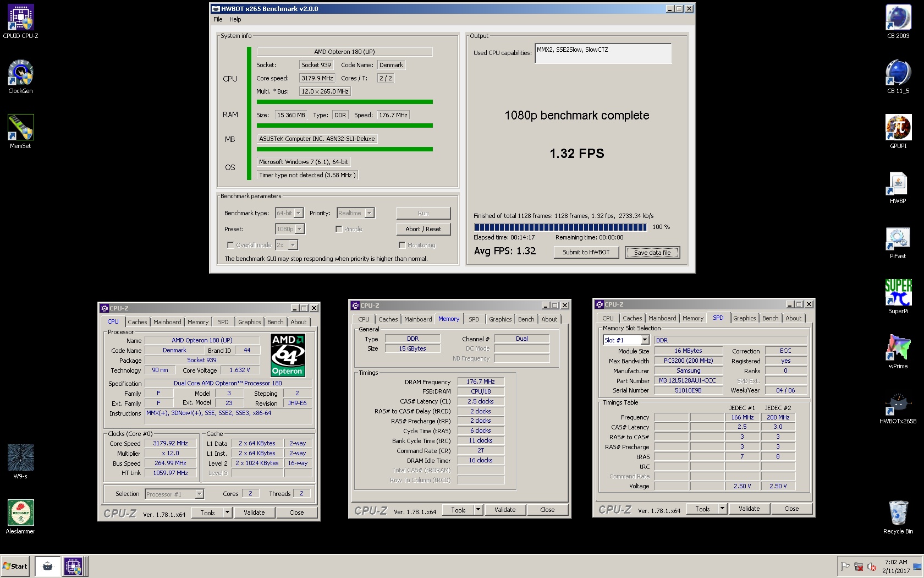
Task: Enable the Monitoring checkbox
Action: point(402,245)
